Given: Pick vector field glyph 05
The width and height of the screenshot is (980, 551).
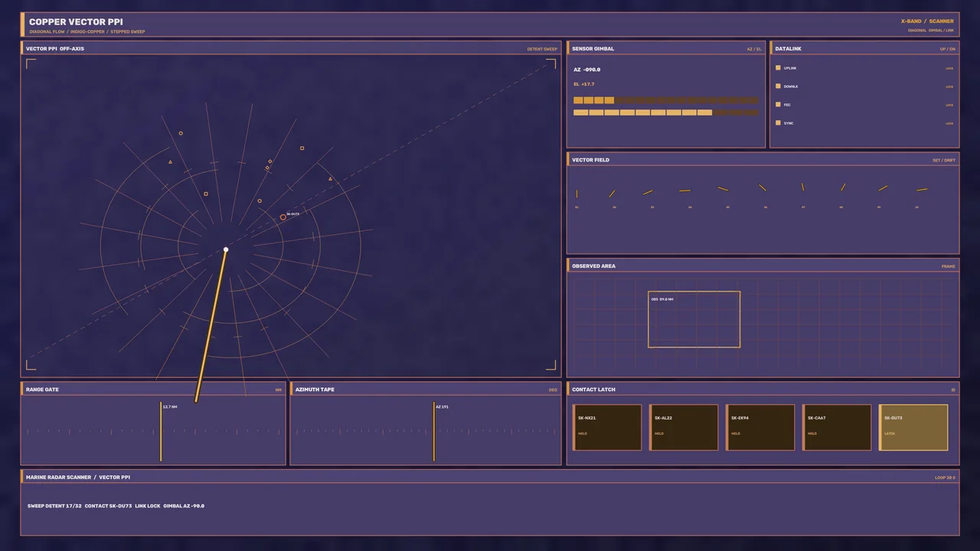Looking at the screenshot, I should [723, 188].
